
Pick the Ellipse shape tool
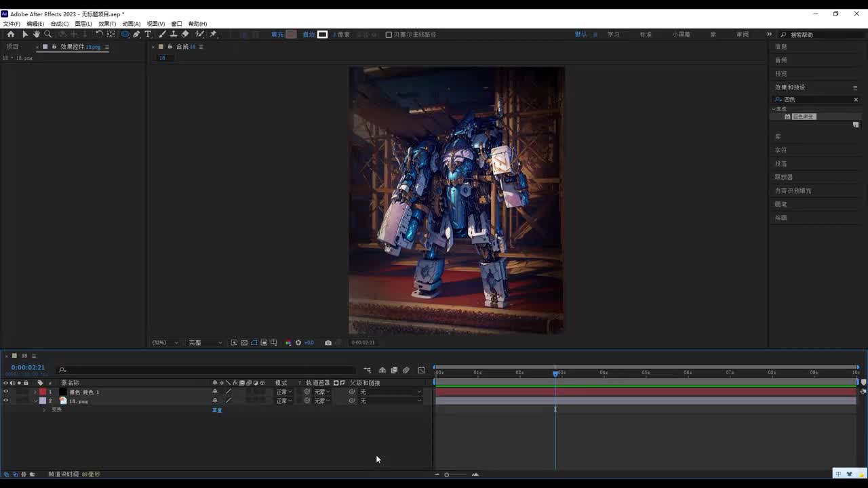125,35
